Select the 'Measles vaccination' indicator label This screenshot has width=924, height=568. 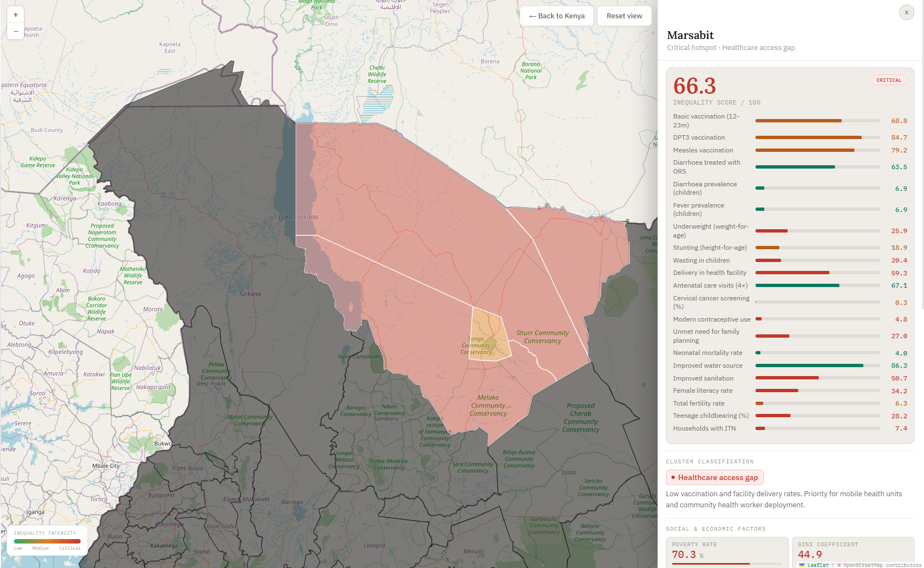tap(703, 150)
